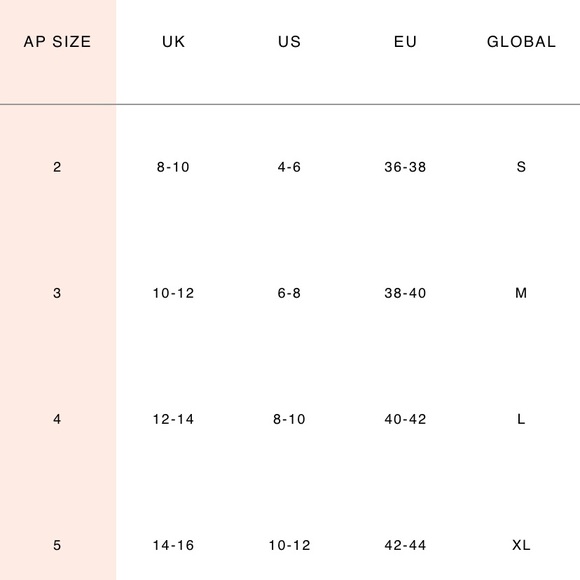Viewport: 580px width, 580px height.
Task: Select AP size 4 cell
Action: coord(57,419)
